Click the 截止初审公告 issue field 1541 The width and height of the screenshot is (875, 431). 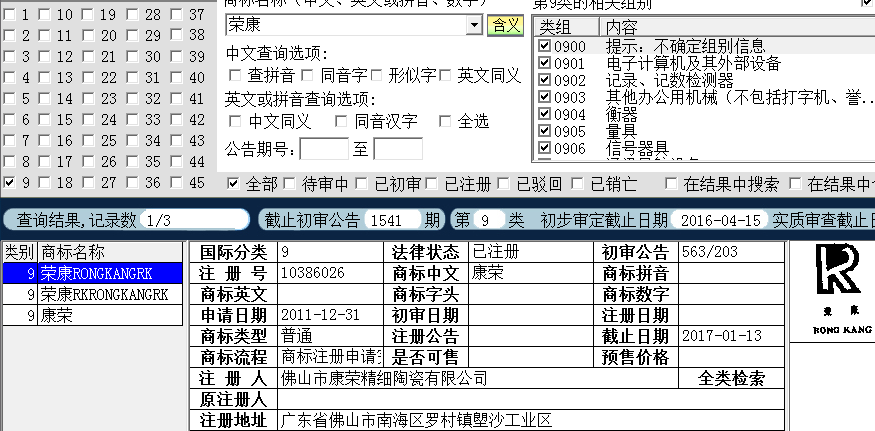392,220
